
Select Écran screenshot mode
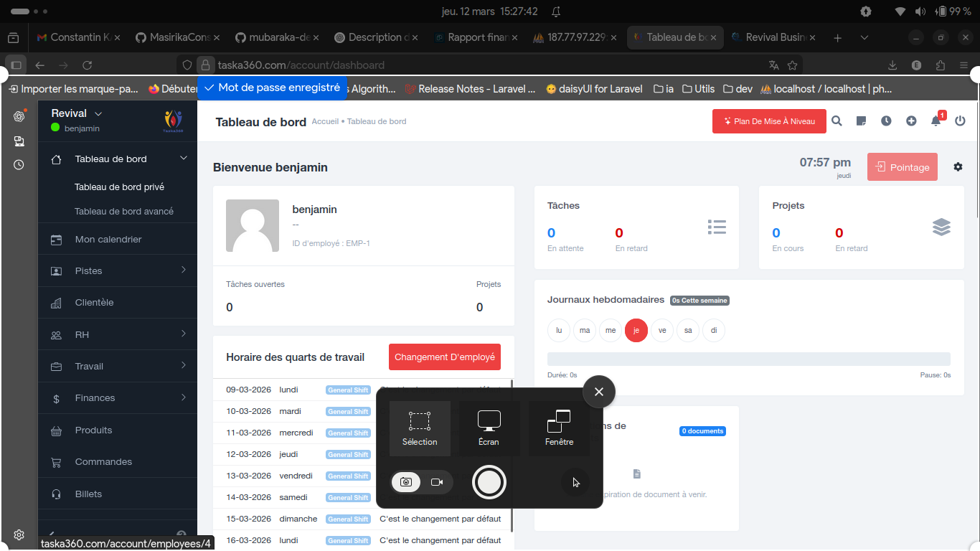[489, 428]
